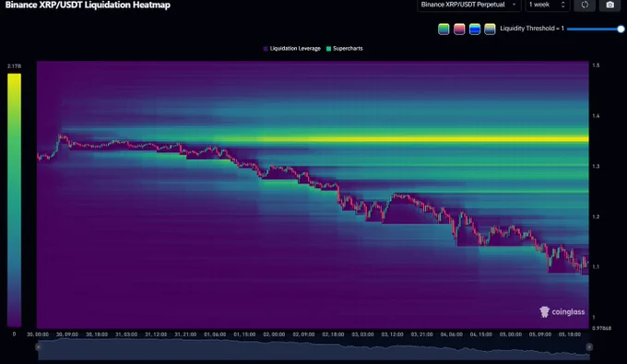Click the 2.17B color scale maximum label
The image size is (627, 364).
click(x=14, y=66)
